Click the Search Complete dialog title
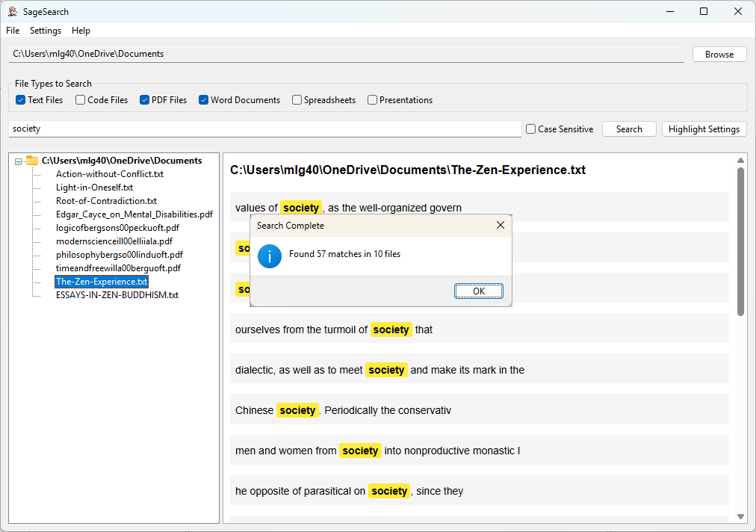 click(291, 225)
